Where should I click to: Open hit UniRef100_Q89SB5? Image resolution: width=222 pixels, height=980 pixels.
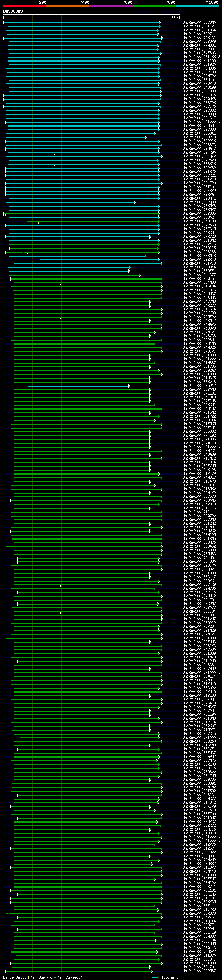[199, 780]
